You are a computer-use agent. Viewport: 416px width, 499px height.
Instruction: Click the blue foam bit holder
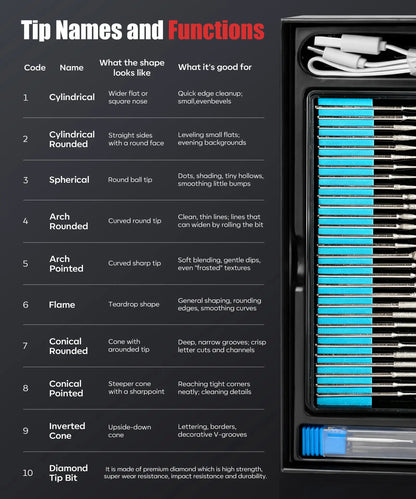click(345, 252)
